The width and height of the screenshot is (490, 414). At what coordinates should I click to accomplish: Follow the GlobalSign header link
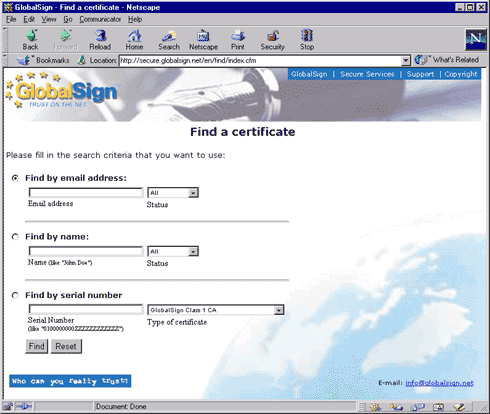[x=309, y=74]
